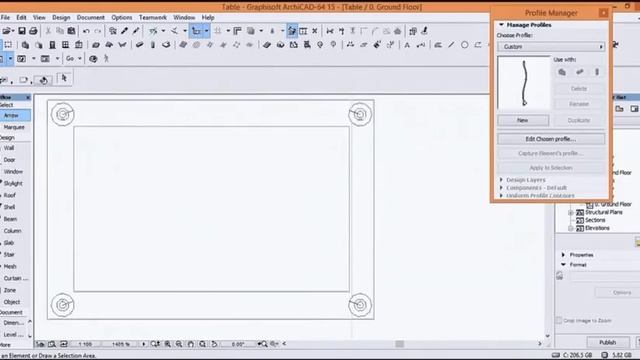
Task: Expand the Design Layers section
Action: pos(502,180)
